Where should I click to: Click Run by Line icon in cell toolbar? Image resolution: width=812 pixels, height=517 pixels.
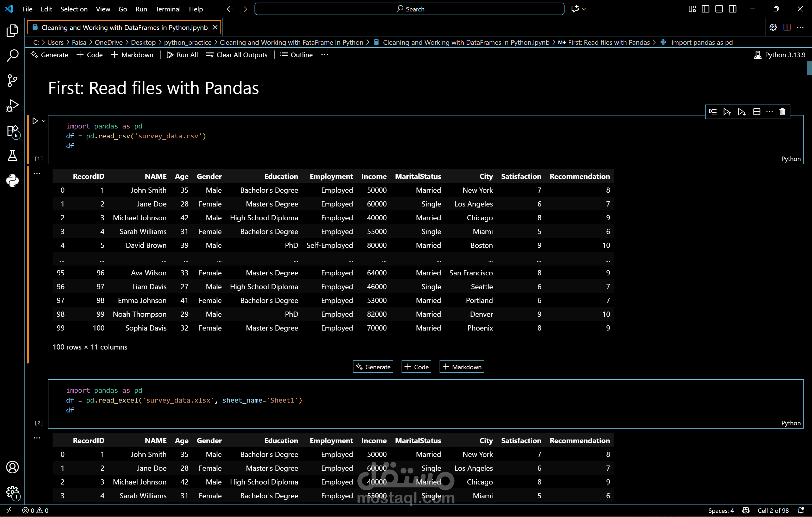pos(713,112)
